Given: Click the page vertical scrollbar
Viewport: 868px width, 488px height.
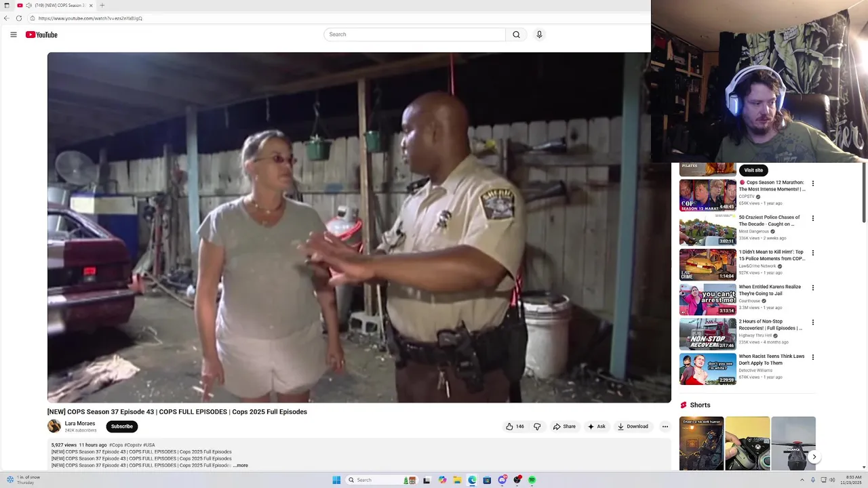Looking at the screenshot, I should click(864, 193).
